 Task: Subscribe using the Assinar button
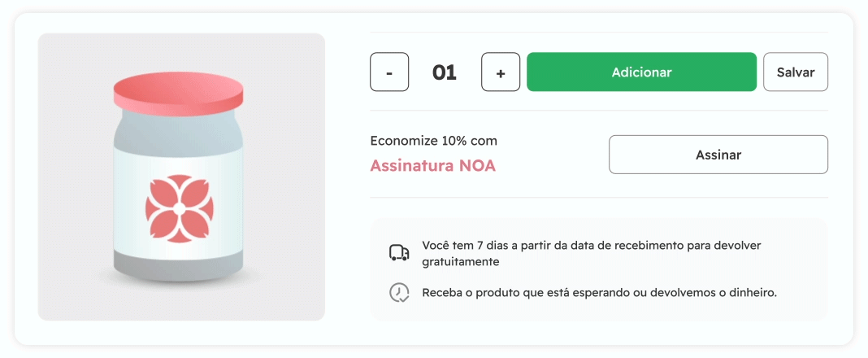pos(718,155)
